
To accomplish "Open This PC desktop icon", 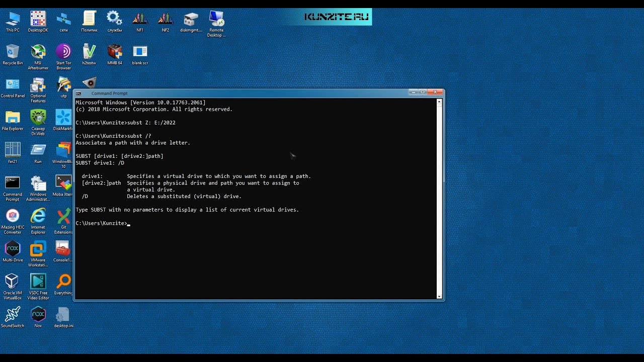I will [13, 22].
